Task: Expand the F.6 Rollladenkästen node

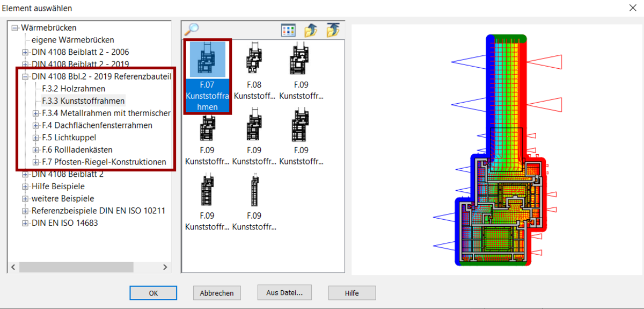Action: tap(35, 150)
